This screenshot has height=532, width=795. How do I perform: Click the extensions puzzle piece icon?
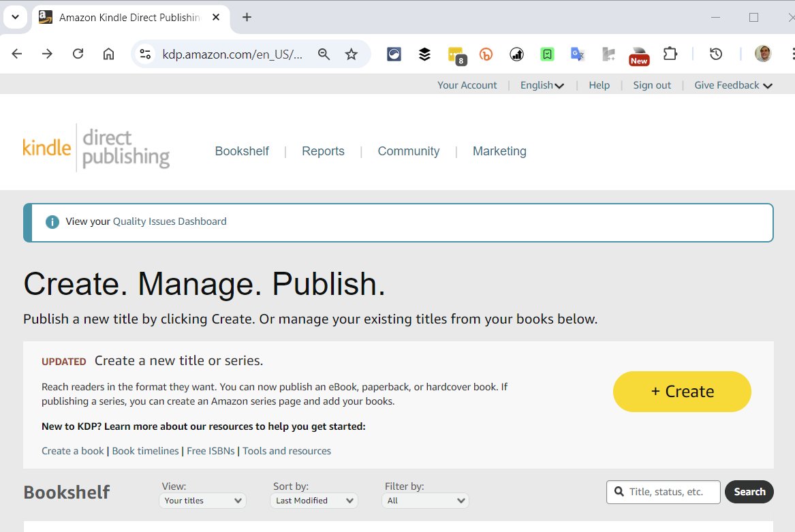click(x=670, y=54)
